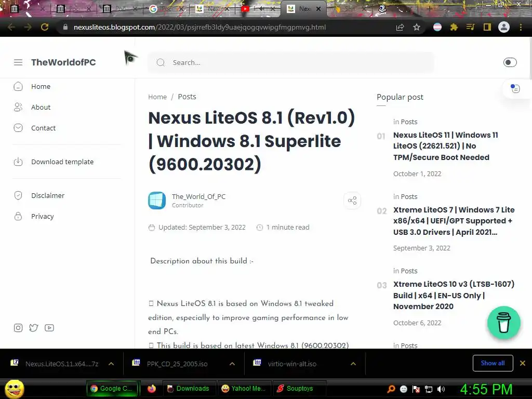532x399 pixels.
Task: Open the media control toolbar icon
Action: [470, 27]
